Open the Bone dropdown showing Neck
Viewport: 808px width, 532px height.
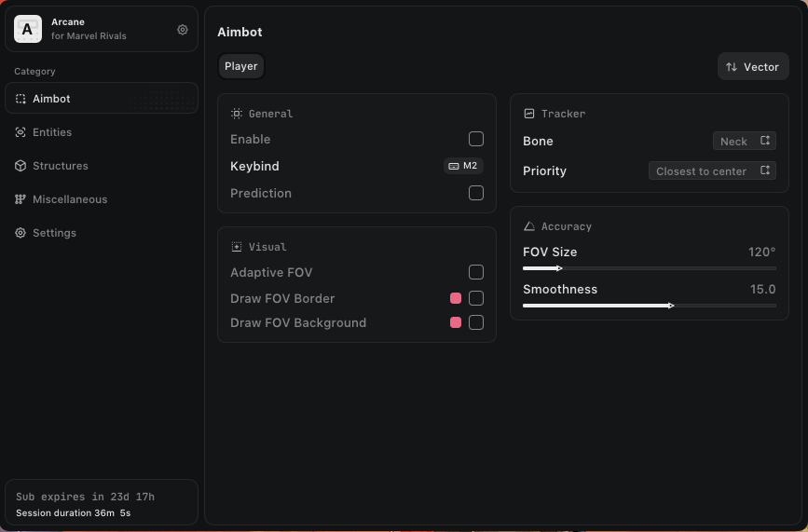tap(744, 141)
